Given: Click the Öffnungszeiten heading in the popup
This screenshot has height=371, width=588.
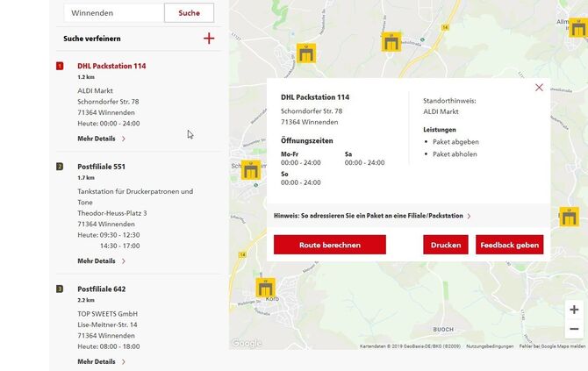Looking at the screenshot, I should [x=307, y=141].
